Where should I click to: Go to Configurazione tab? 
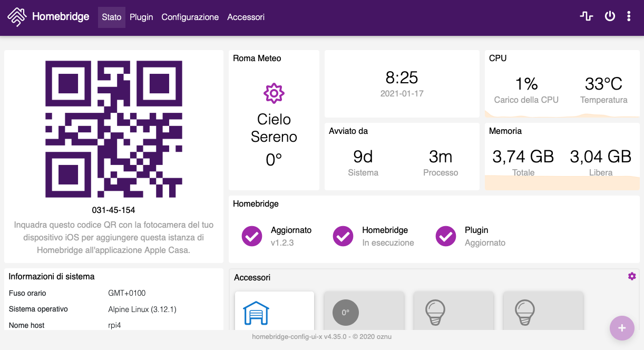190,17
